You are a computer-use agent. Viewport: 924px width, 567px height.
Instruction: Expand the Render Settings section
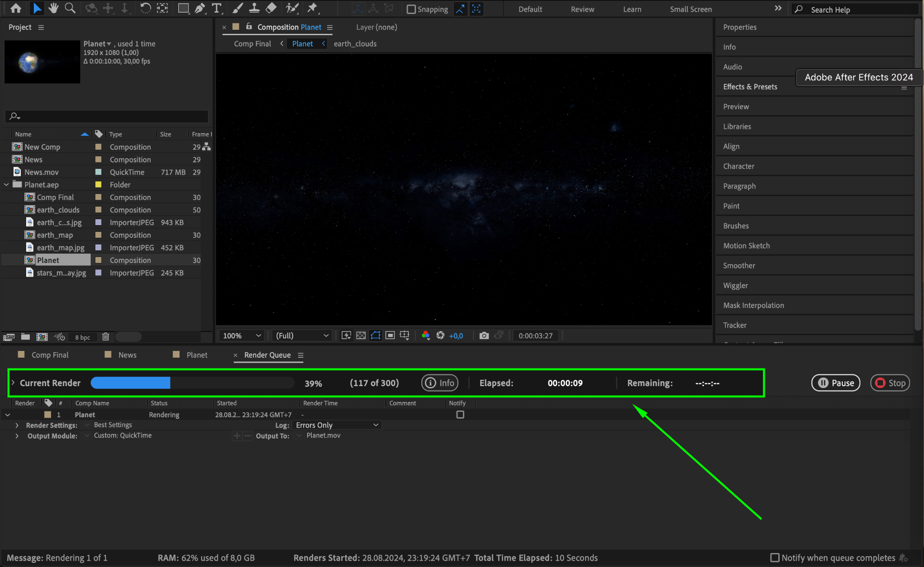pyautogui.click(x=17, y=425)
